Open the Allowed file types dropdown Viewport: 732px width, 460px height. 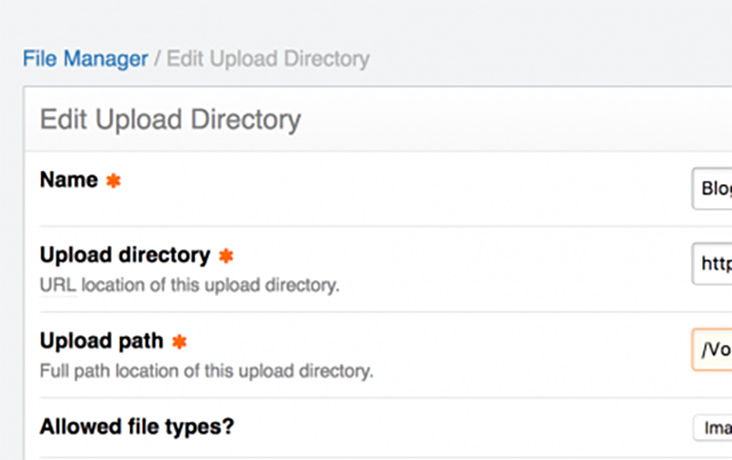pos(712,428)
